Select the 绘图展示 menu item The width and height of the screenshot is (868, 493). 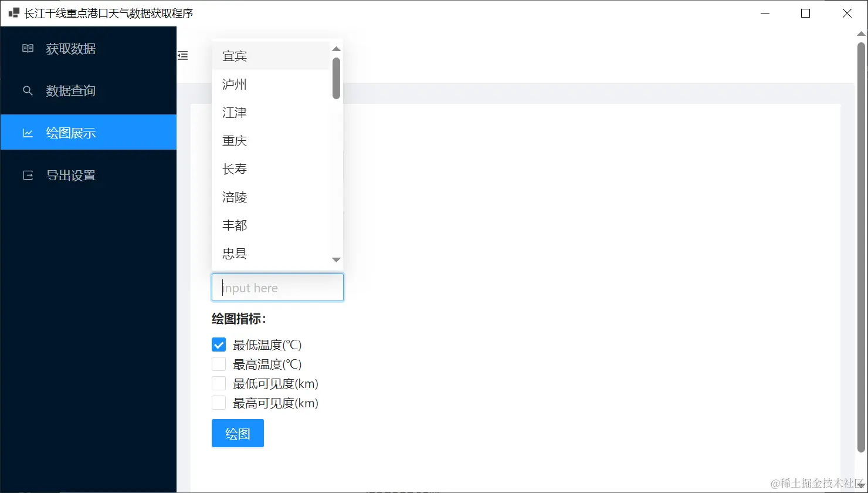pos(89,133)
